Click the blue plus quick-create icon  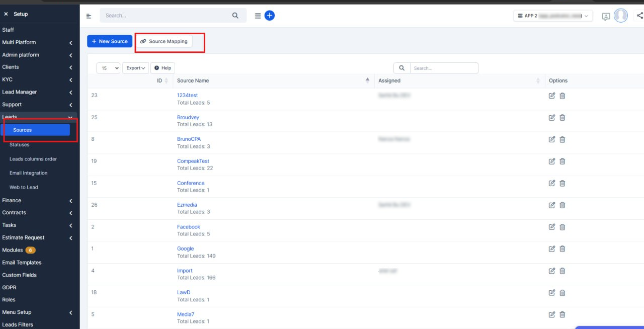click(270, 16)
